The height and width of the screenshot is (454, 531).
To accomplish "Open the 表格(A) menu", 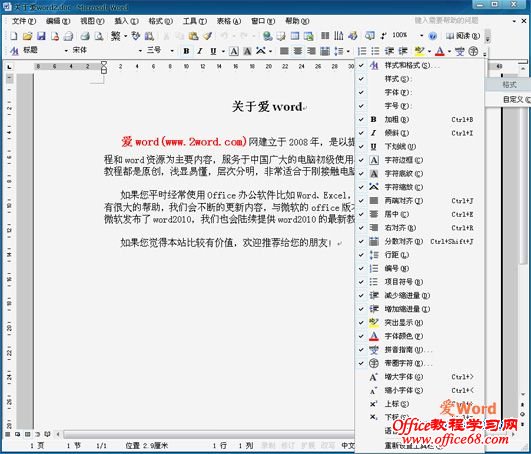I will (229, 21).
